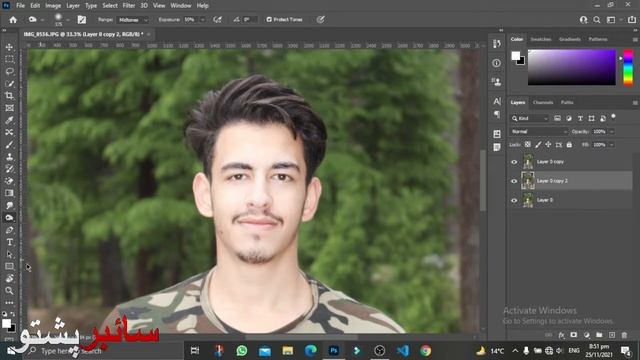The width and height of the screenshot is (640, 360).
Task: Select the Lasso tool
Action: tap(9, 72)
